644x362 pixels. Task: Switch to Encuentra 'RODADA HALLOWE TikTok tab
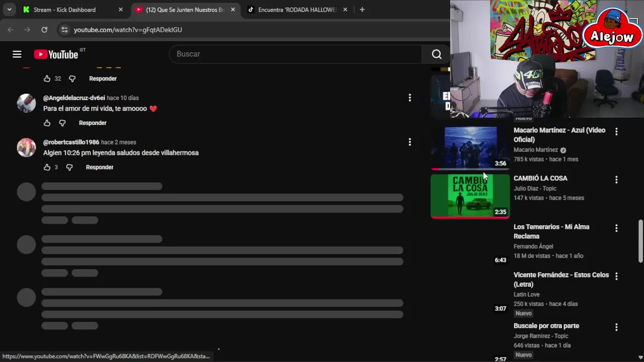(x=297, y=10)
